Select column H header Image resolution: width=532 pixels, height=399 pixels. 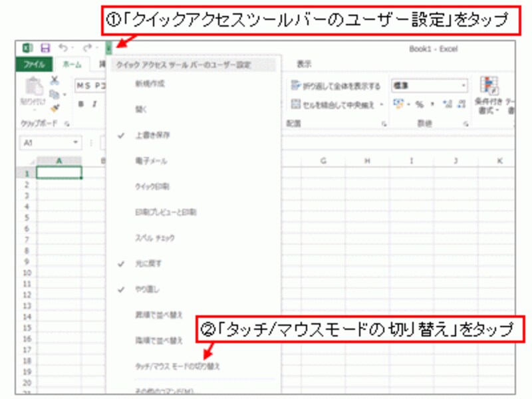368,161
